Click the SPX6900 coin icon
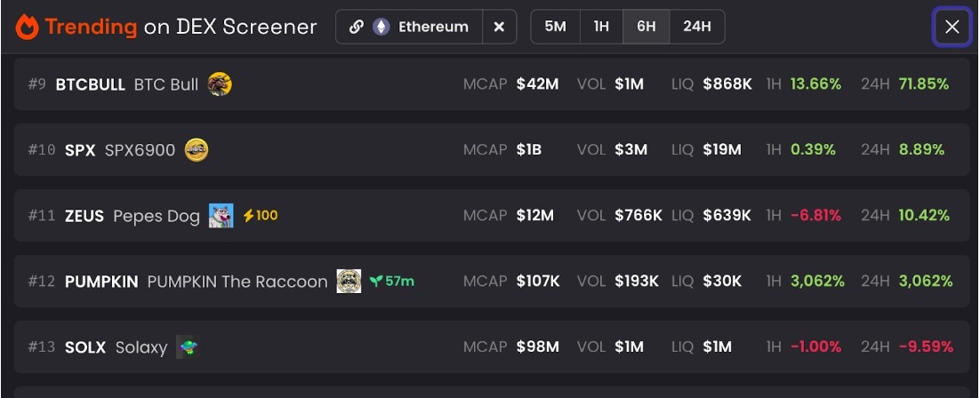The image size is (980, 398). click(x=197, y=150)
